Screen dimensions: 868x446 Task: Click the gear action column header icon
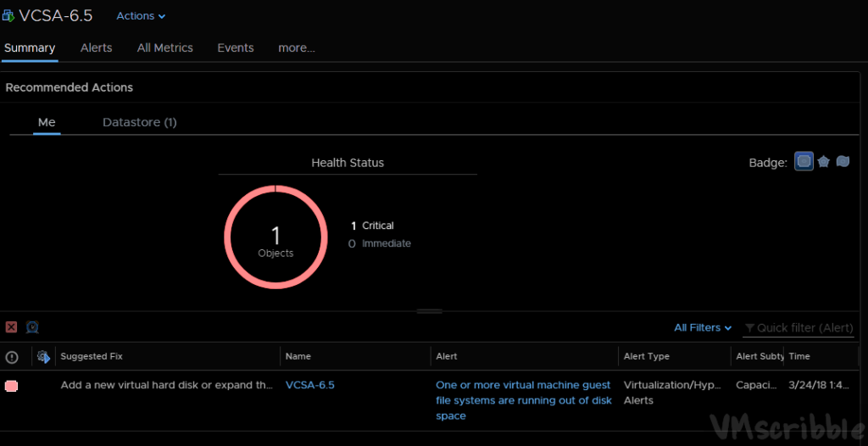click(43, 357)
